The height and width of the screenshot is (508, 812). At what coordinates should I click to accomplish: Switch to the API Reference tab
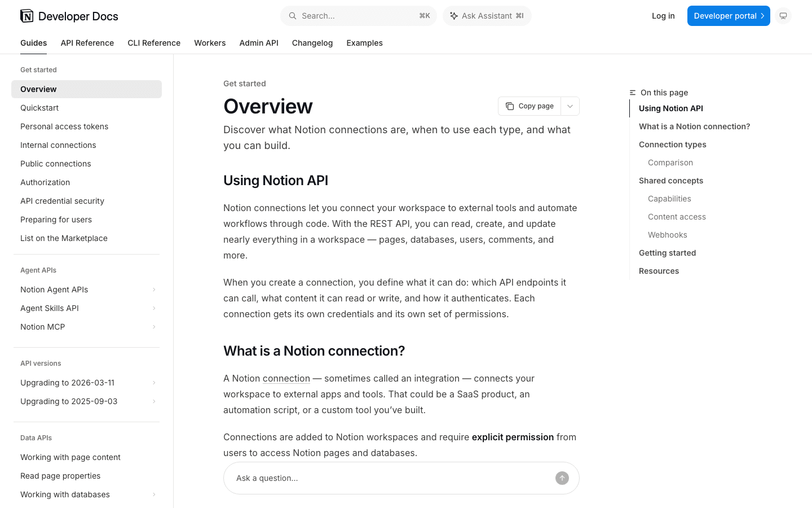[x=87, y=43]
